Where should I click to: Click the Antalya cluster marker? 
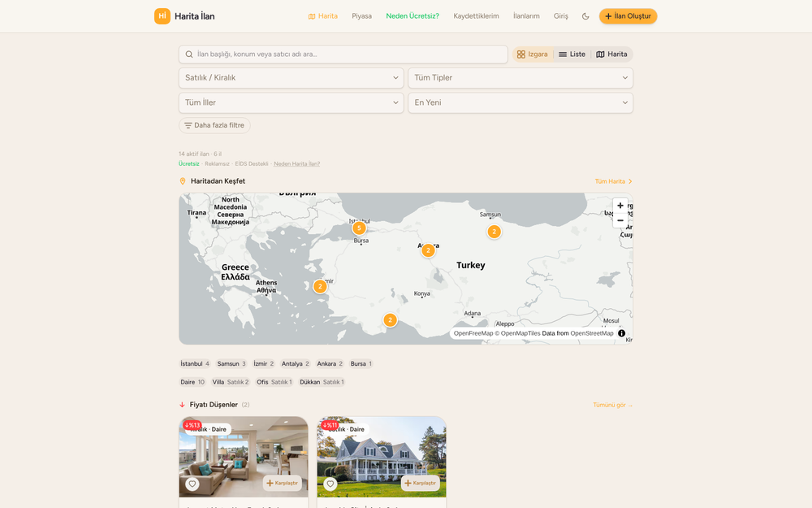click(390, 319)
